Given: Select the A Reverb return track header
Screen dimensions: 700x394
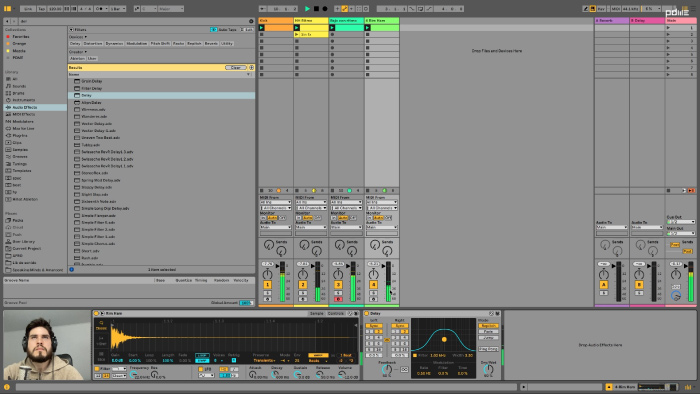Looking at the screenshot, I should pyautogui.click(x=612, y=21).
